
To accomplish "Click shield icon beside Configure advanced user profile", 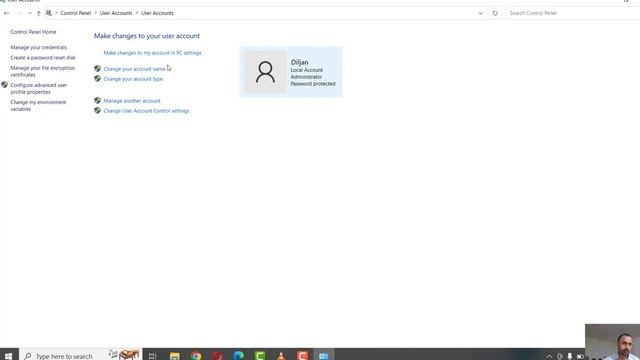I will point(4,85).
